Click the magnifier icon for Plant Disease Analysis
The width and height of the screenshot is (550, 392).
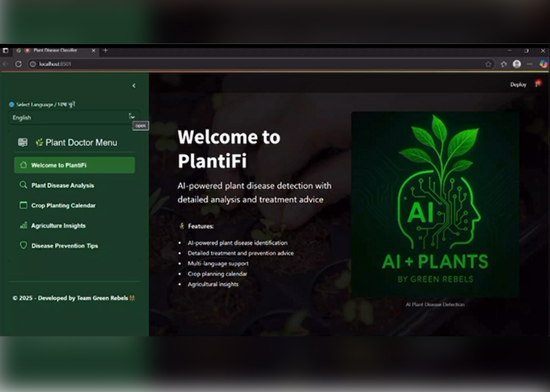[x=23, y=185]
